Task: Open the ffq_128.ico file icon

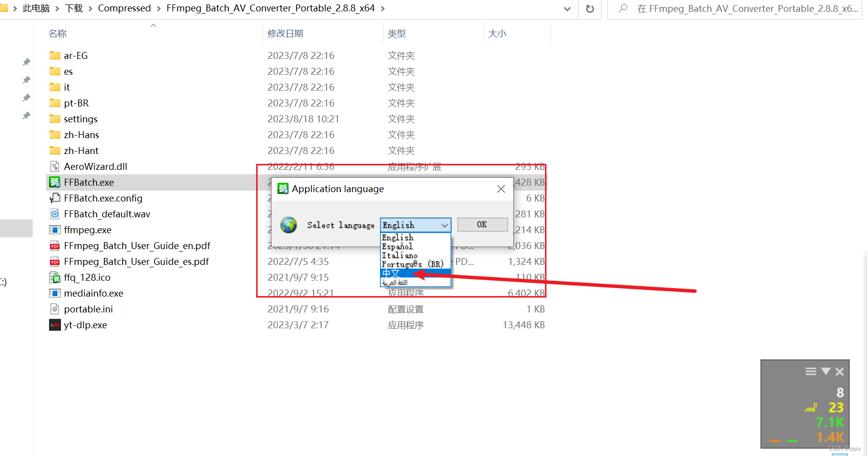Action: 54,277
